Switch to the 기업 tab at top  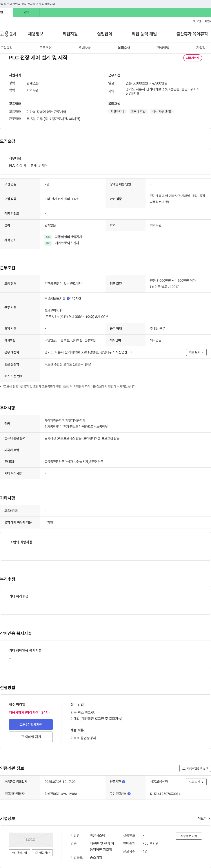point(26,12)
